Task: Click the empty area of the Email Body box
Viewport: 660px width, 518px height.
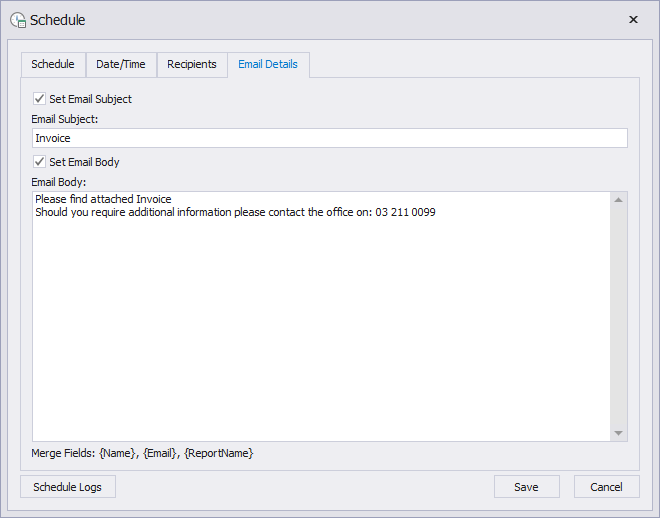Action: click(320, 330)
